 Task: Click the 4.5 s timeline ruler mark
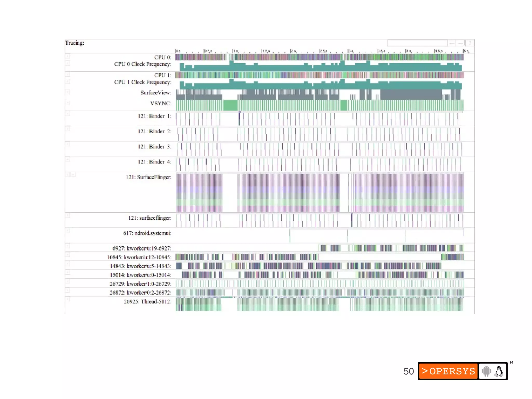point(438,51)
